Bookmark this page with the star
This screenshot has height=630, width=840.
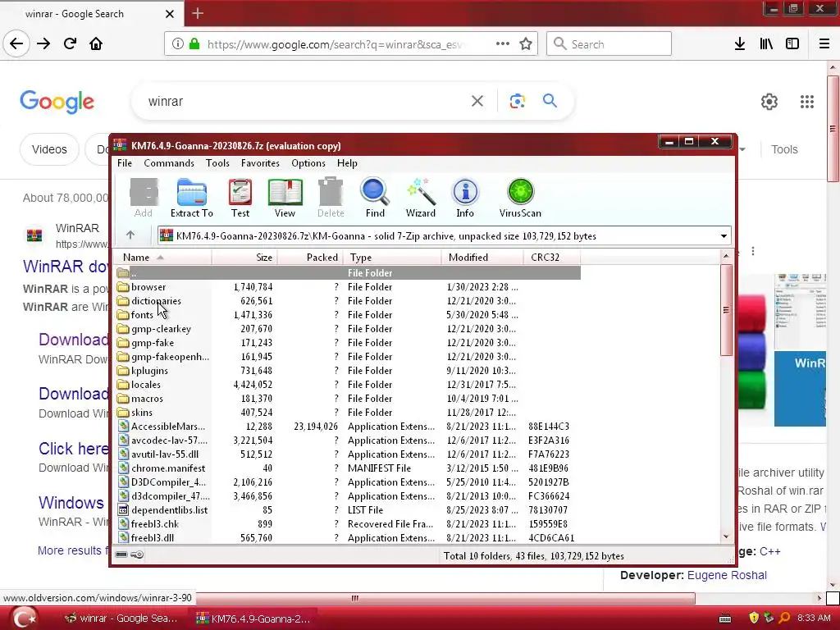click(526, 43)
